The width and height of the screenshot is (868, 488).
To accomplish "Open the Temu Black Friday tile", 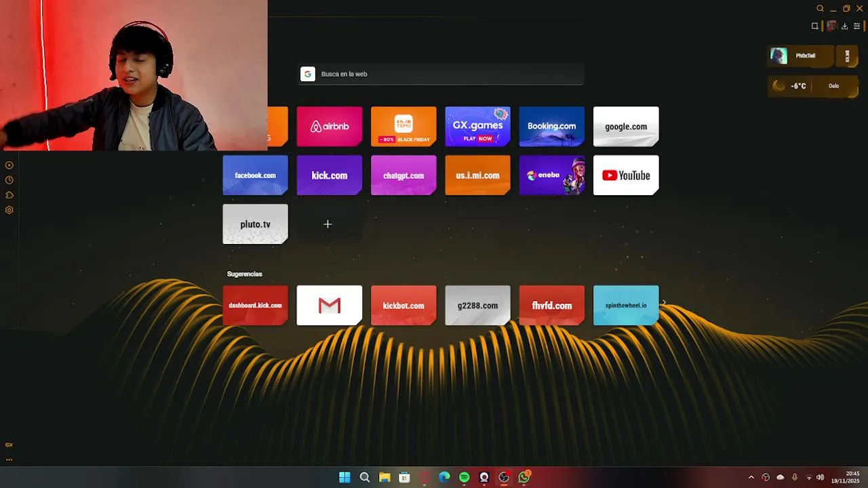I will pos(403,126).
